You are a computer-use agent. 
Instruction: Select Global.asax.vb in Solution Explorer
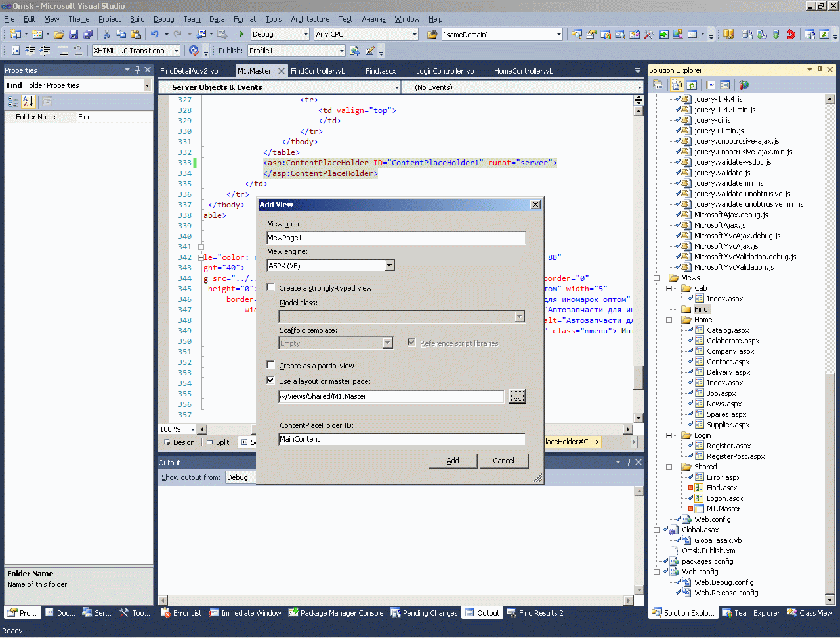[717, 540]
